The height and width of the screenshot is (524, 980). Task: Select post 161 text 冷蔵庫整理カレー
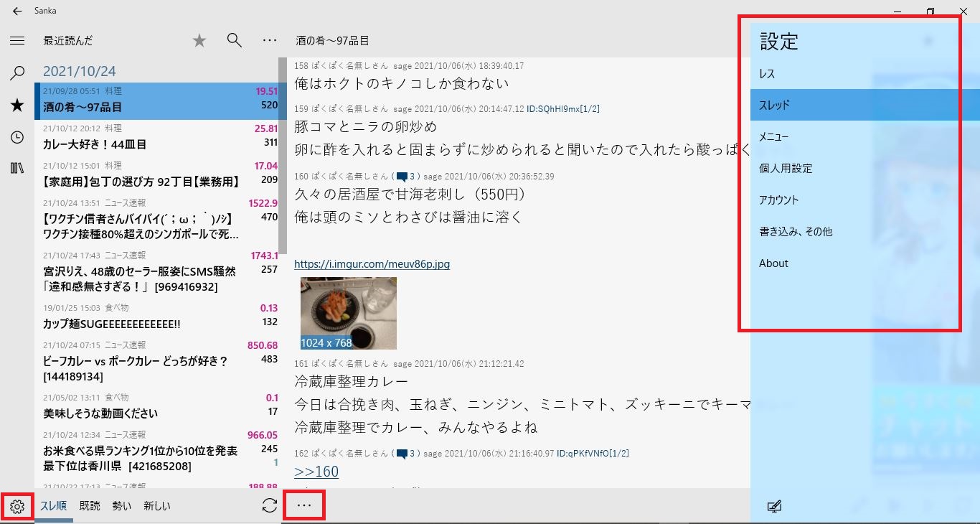click(351, 381)
